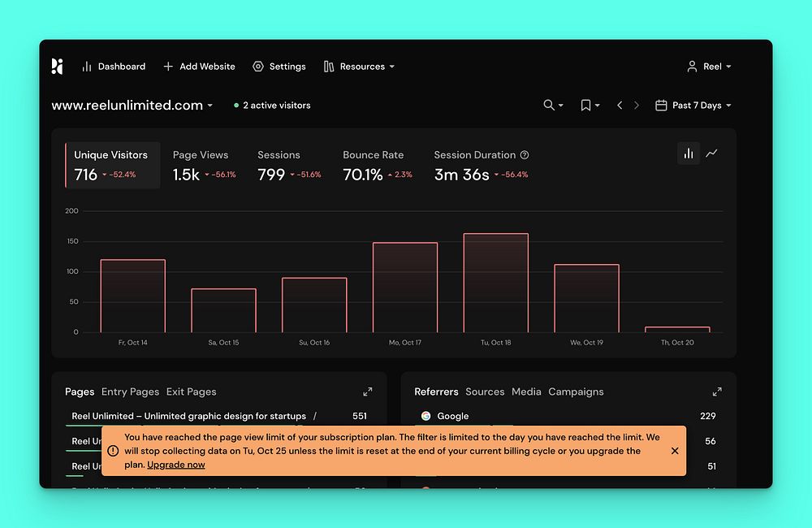Viewport: 812px width, 528px height.
Task: Open the Past 7 Days date picker
Action: 693,105
